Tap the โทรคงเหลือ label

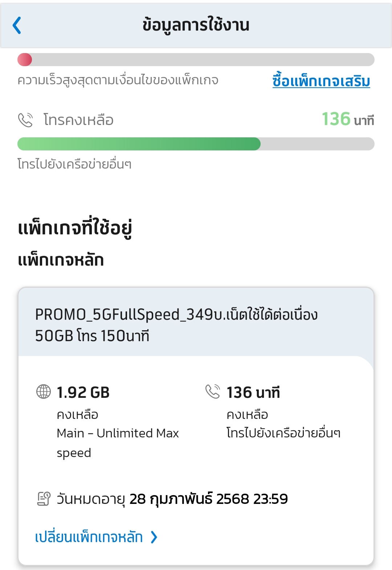coord(78,120)
